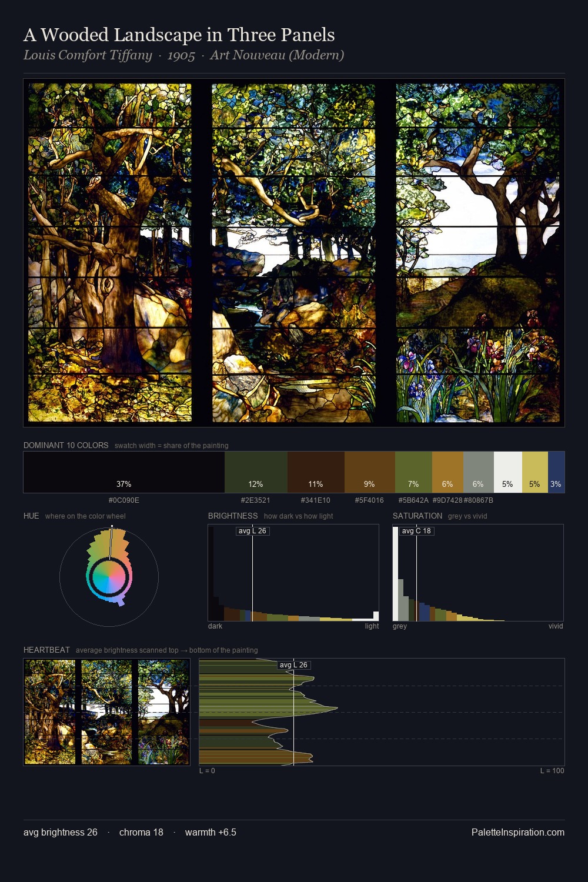Image resolution: width=588 pixels, height=882 pixels.
Task: Click the avg L 26 brightness label
Action: click(x=252, y=531)
